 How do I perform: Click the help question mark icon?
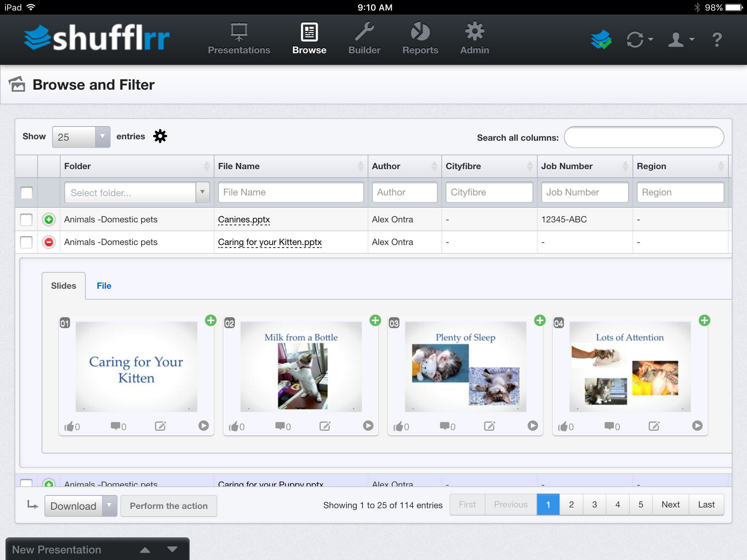[717, 39]
